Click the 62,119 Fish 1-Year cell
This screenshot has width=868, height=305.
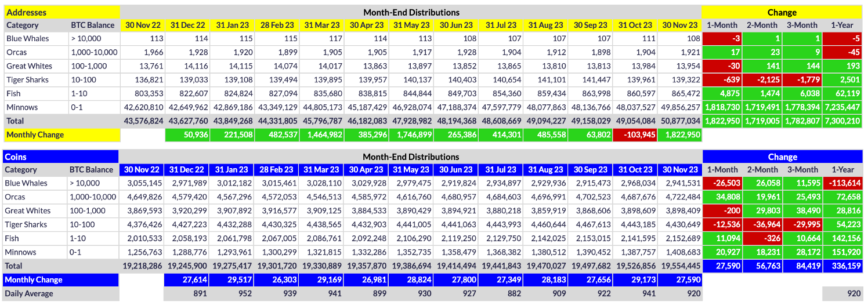coord(842,93)
